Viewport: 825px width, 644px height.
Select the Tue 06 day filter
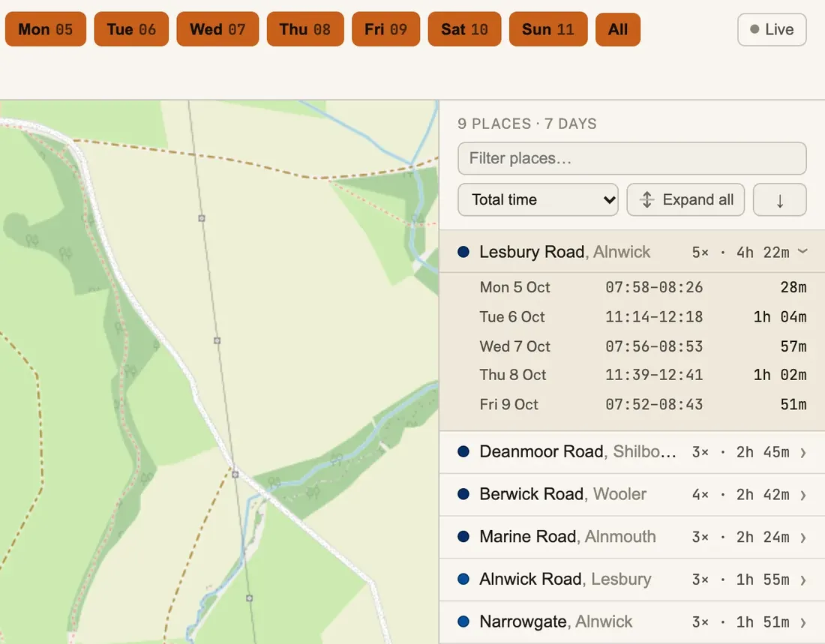(x=131, y=29)
